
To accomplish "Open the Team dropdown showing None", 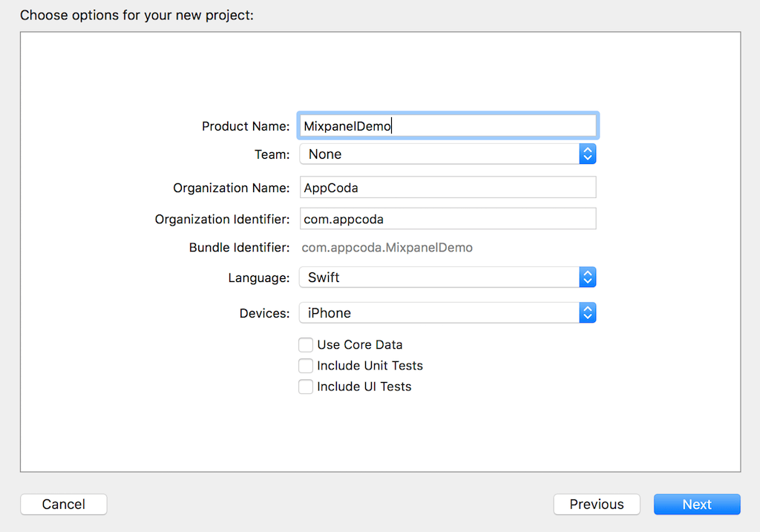I will (x=448, y=154).
